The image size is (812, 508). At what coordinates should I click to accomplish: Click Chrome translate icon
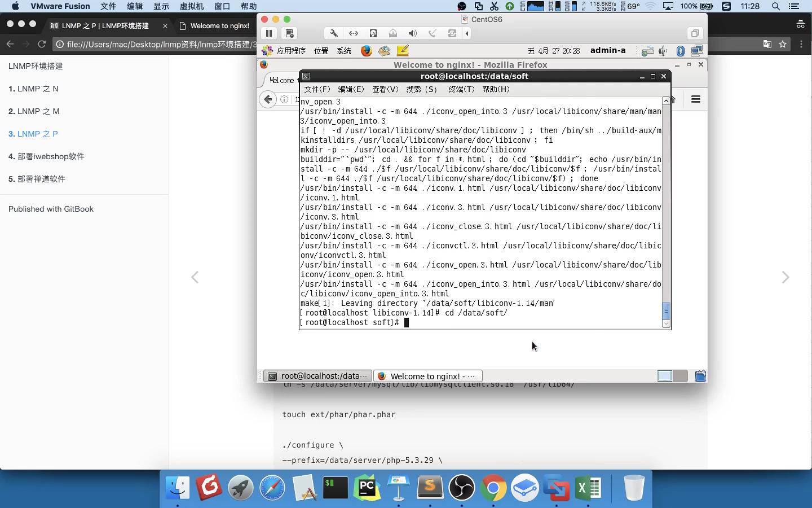tap(767, 44)
